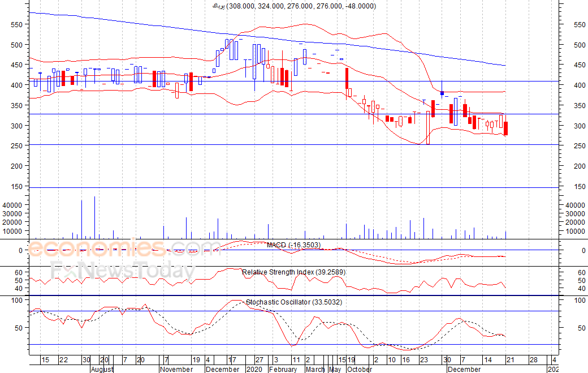Click 20000 on the right volume axis
Image resolution: width=588 pixels, height=373 pixels.
click(x=575, y=222)
